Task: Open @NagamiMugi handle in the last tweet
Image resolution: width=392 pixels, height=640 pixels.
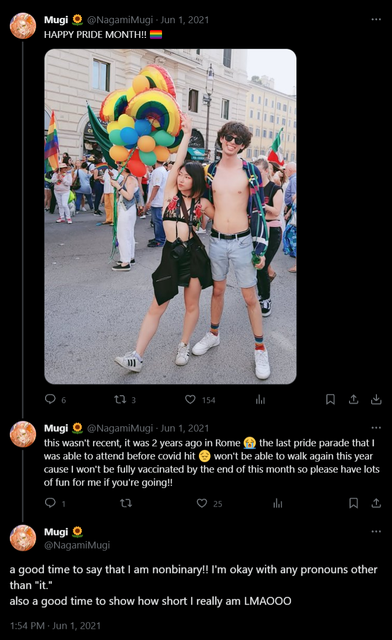Action: [x=77, y=545]
